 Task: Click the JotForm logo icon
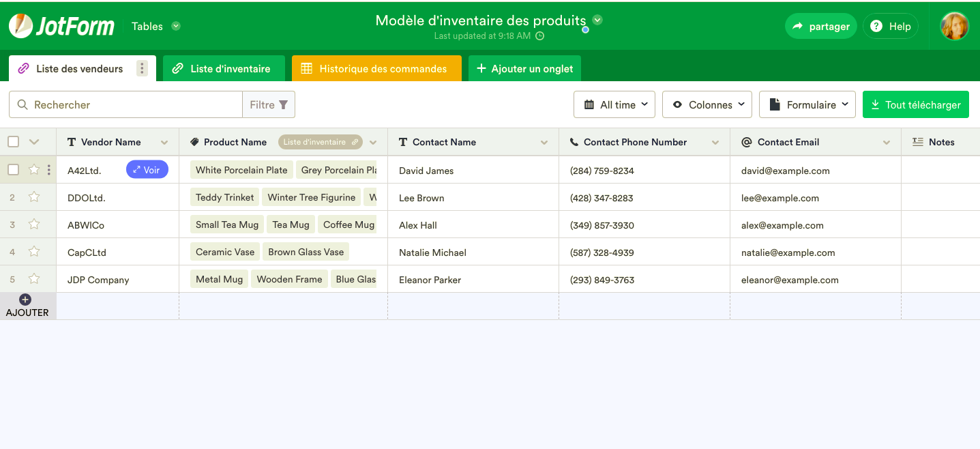pyautogui.click(x=21, y=26)
